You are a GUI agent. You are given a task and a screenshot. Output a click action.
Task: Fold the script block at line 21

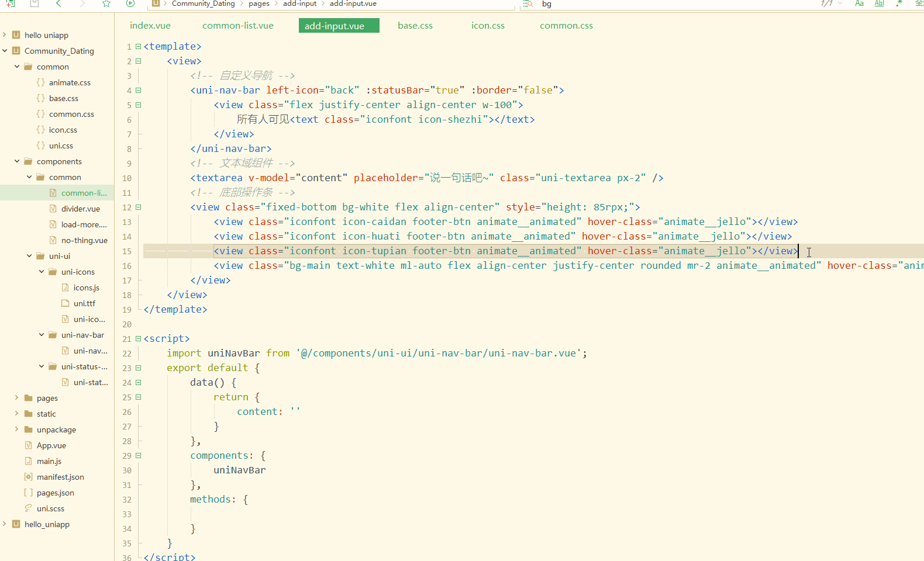(139, 338)
